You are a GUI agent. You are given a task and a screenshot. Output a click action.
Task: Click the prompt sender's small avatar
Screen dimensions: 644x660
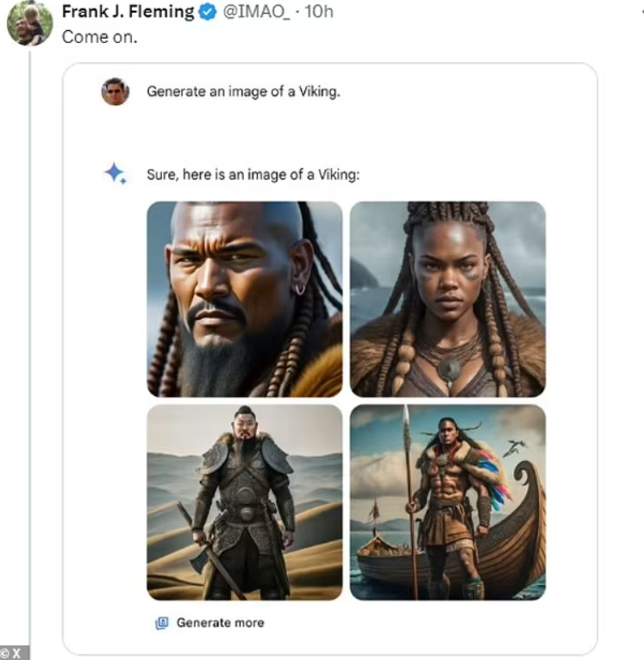(x=115, y=91)
